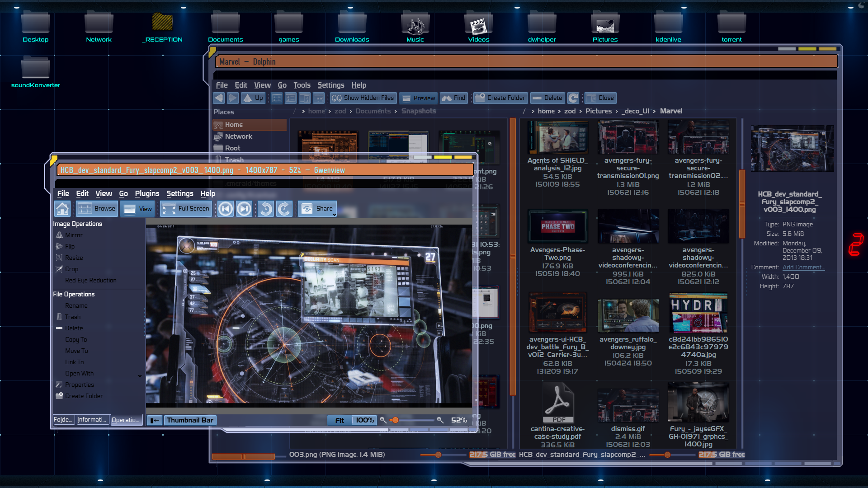
Task: Zoom in with the magnifier plus icon
Action: [440, 420]
